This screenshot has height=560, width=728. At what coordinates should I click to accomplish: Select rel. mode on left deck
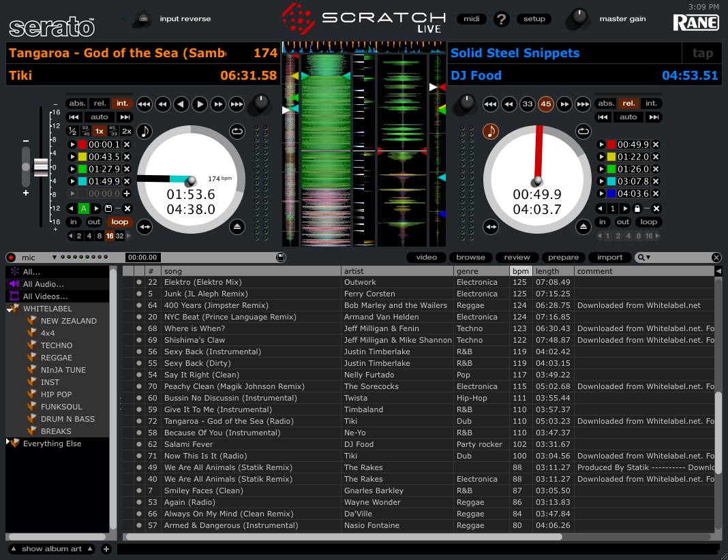(100, 104)
